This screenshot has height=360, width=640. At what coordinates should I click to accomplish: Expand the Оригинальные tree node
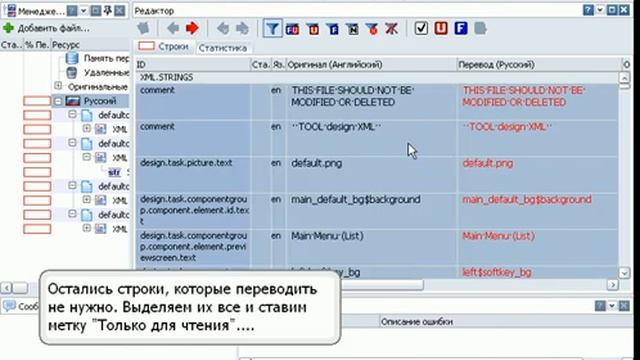coord(58,86)
